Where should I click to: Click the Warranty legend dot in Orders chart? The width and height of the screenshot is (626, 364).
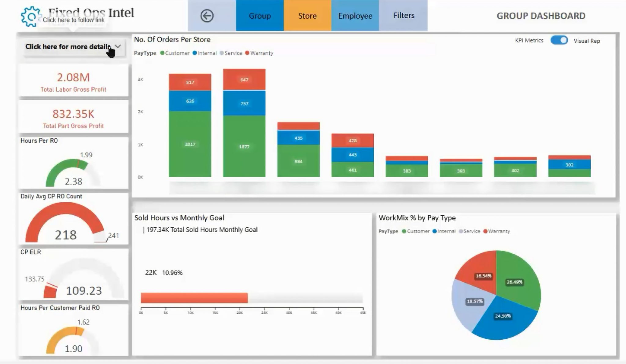pyautogui.click(x=247, y=53)
